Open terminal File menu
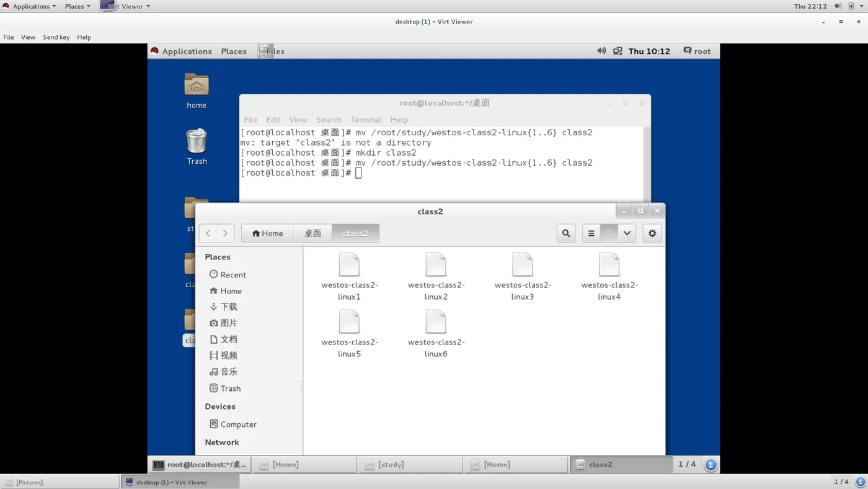 click(250, 120)
